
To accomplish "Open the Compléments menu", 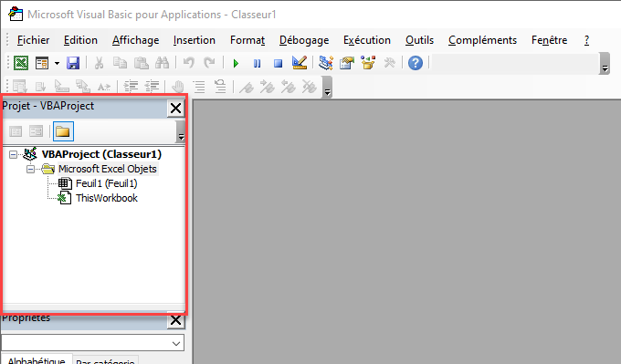I will click(x=483, y=40).
